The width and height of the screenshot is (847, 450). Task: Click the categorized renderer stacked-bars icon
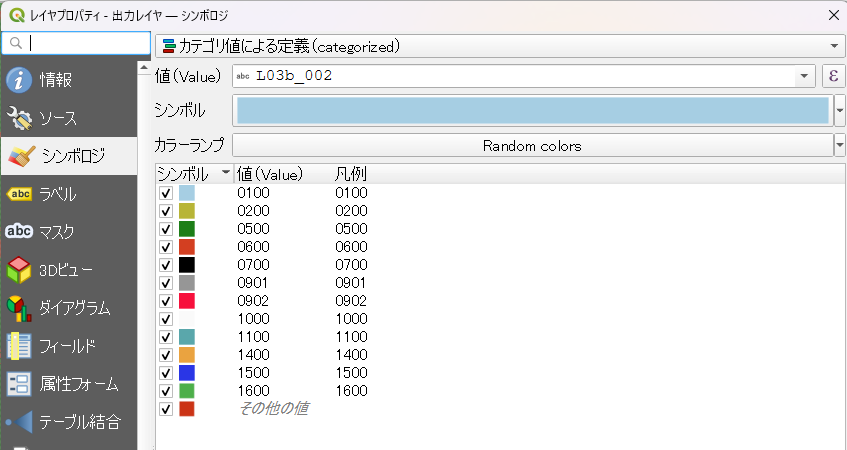coord(169,46)
